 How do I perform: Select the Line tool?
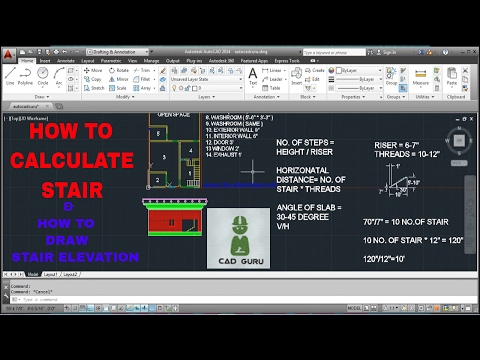[10, 76]
